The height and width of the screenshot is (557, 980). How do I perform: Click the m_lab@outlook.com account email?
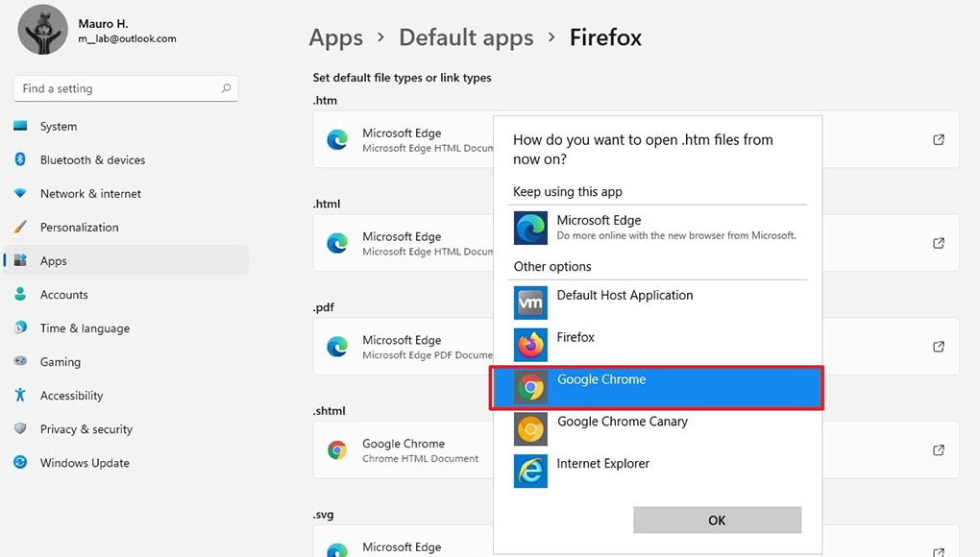(x=127, y=38)
